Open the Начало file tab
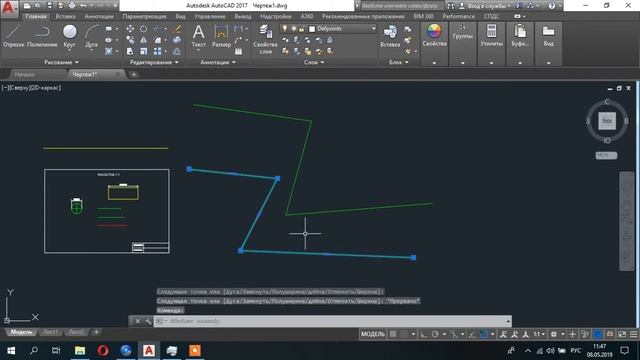This screenshot has width=640, height=360. [25, 74]
